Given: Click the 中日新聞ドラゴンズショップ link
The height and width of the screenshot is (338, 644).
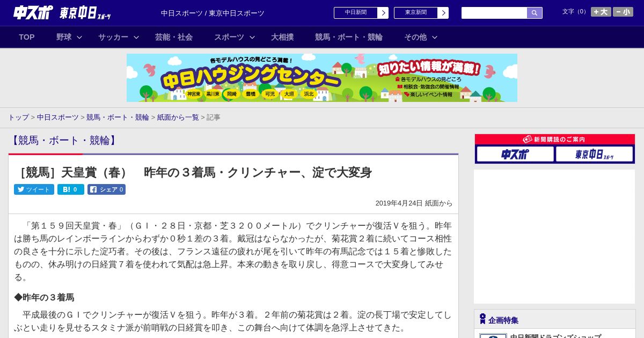Looking at the screenshot, I should [555, 336].
